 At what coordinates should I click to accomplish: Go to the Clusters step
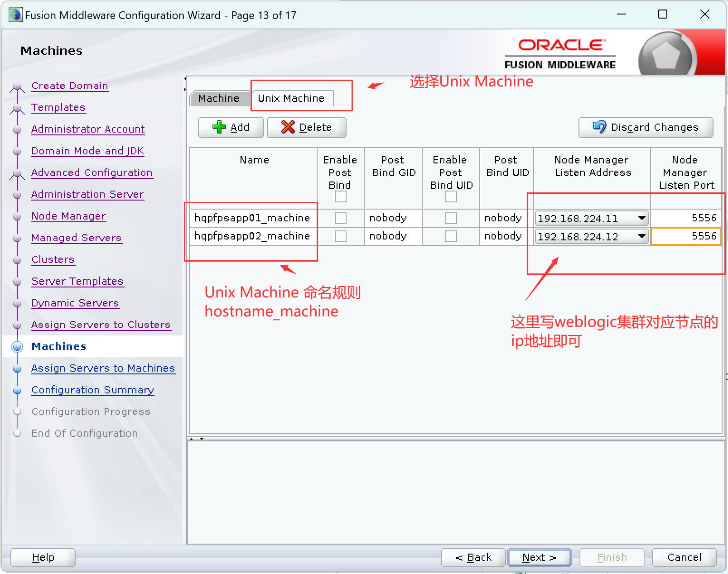click(53, 260)
